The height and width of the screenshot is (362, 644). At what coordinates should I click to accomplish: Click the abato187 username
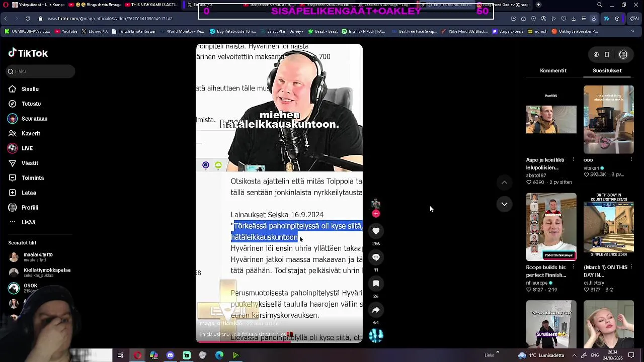point(536,175)
